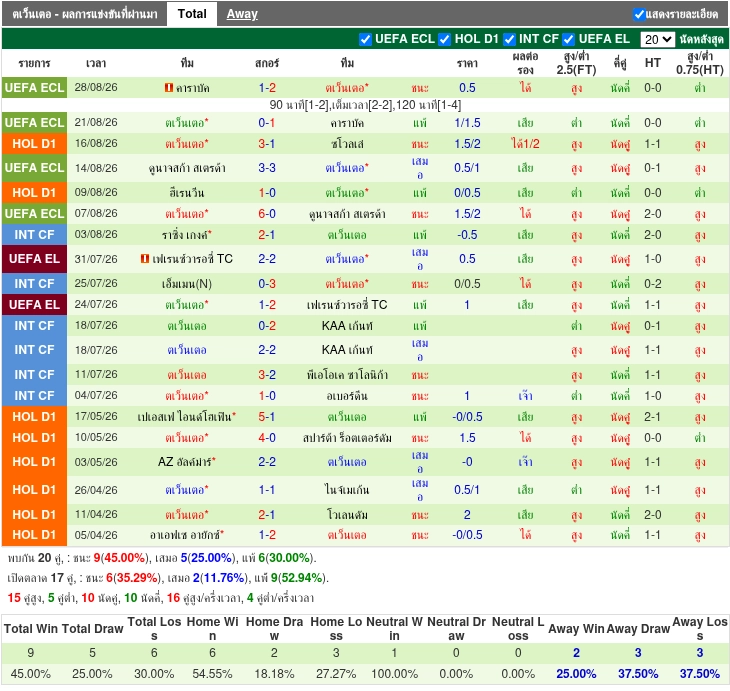This screenshot has width=730, height=691.
Task: Click the Away Win value 2
Action: pyautogui.click(x=576, y=653)
